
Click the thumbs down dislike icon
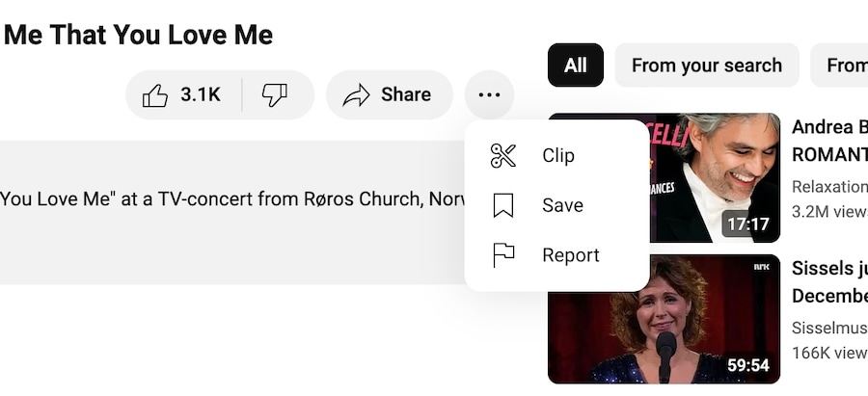click(275, 94)
